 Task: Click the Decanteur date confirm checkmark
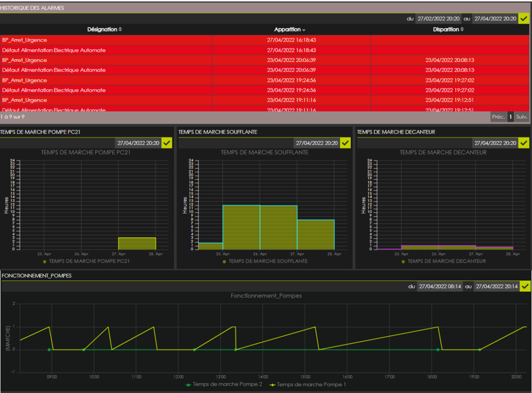(x=524, y=143)
